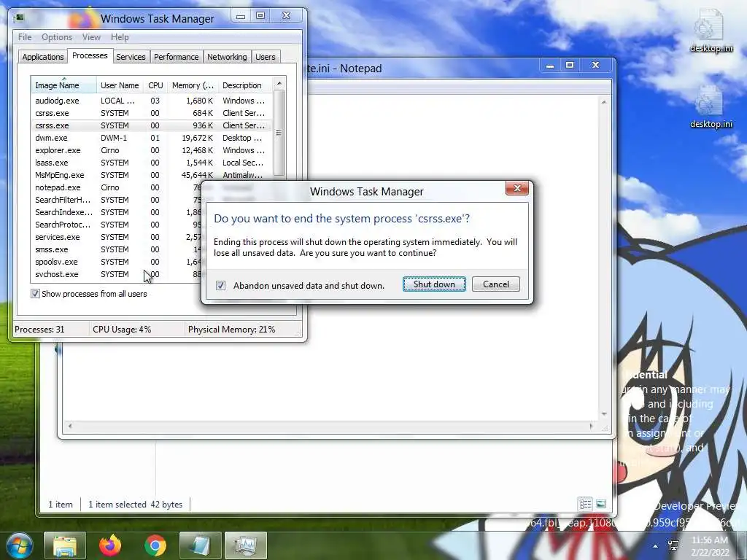
Task: Select the SearchIndexe... process row
Action: [116, 212]
